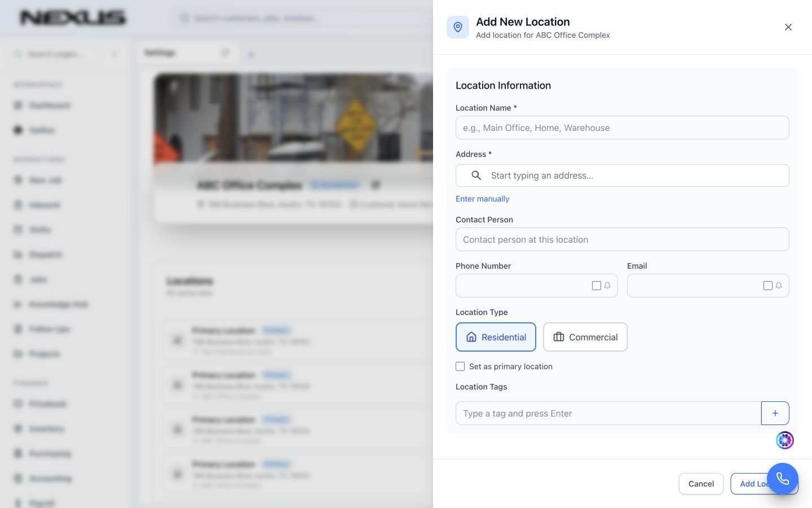Click the plus button to add tag
The height and width of the screenshot is (508, 812).
coord(775,413)
